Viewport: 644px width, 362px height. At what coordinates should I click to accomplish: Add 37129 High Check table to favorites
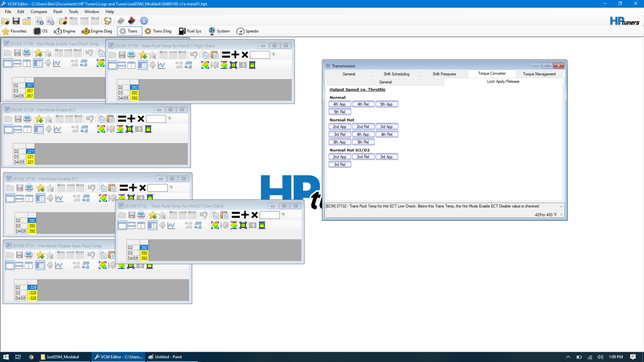[143, 55]
